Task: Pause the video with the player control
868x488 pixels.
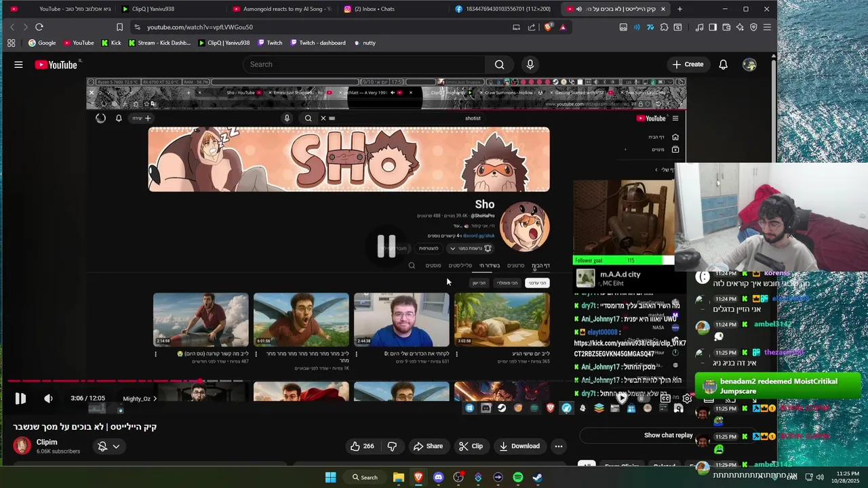Action: 20,399
